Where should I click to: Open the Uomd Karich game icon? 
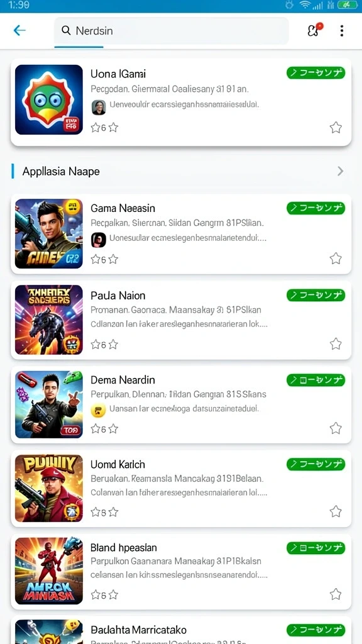point(49,488)
